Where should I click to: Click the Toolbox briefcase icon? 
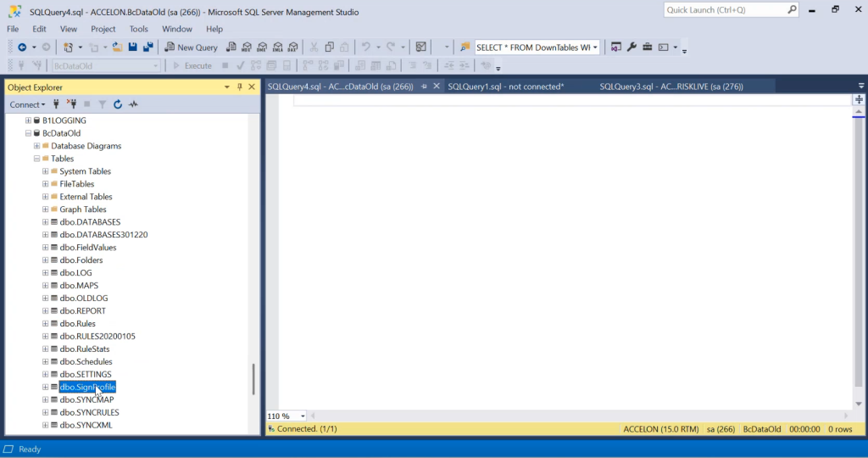[x=647, y=47]
